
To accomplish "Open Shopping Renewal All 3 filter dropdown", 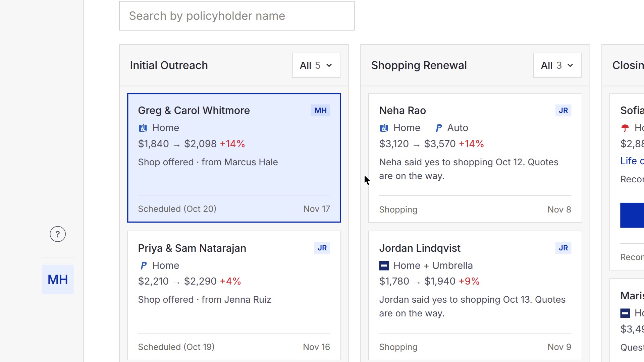I will pyautogui.click(x=557, y=65).
